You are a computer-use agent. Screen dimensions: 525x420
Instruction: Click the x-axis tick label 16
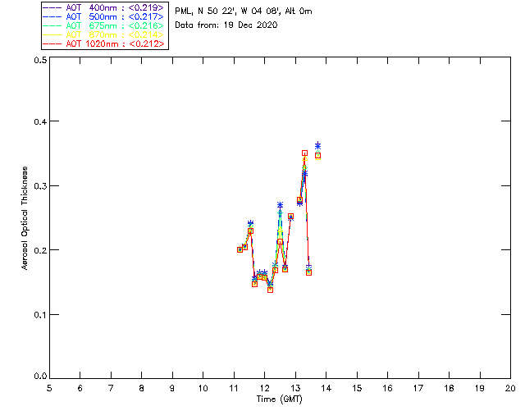coord(388,388)
